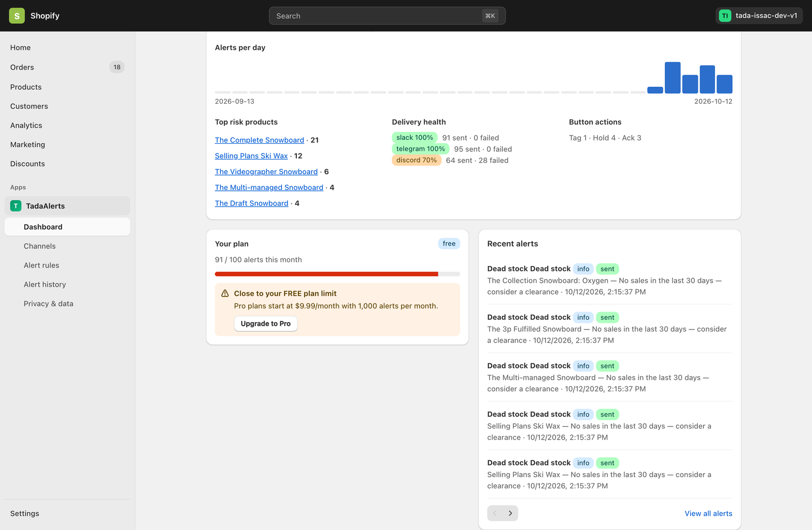Image resolution: width=812 pixels, height=530 pixels.
Task: Click the Delivery health heading
Action: 419,122
